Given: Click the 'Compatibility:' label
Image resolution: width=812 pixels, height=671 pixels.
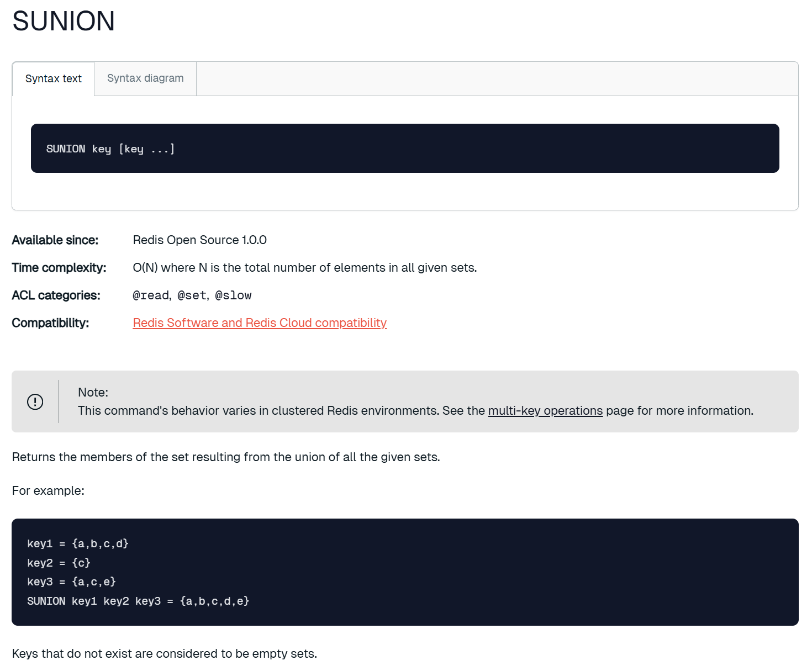Looking at the screenshot, I should click(x=50, y=323).
